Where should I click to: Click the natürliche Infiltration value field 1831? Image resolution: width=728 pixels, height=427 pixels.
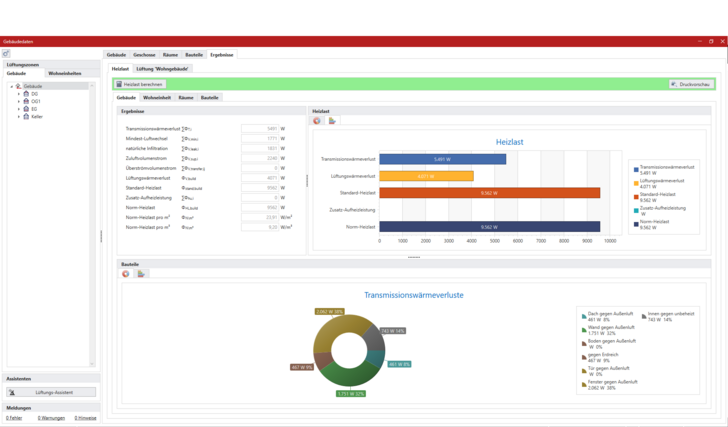click(260, 149)
